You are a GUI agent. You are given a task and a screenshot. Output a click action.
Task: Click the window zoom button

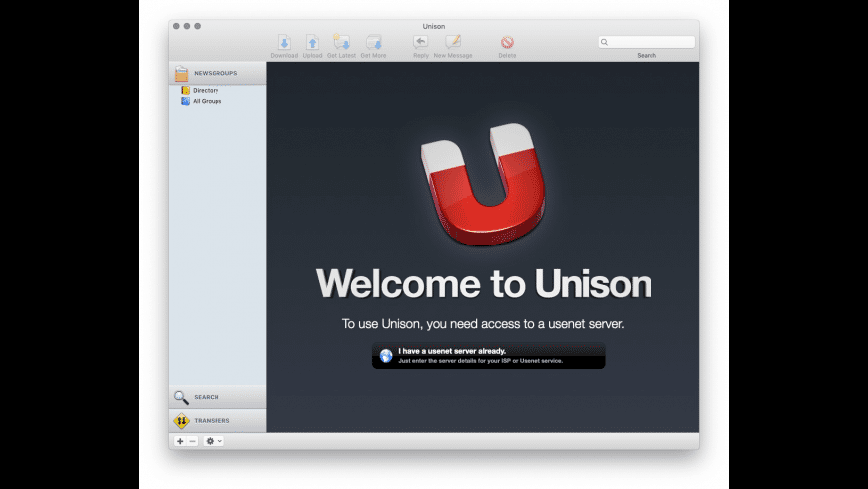pos(198,26)
